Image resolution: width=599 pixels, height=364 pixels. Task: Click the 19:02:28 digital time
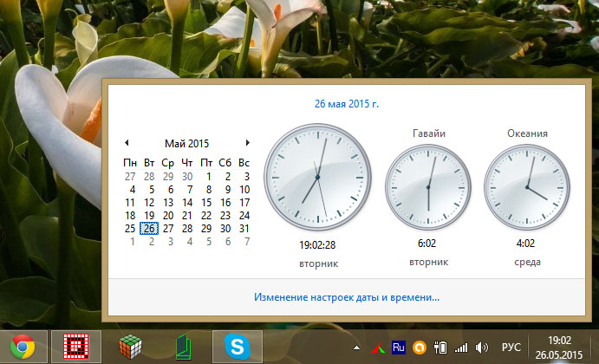[317, 244]
